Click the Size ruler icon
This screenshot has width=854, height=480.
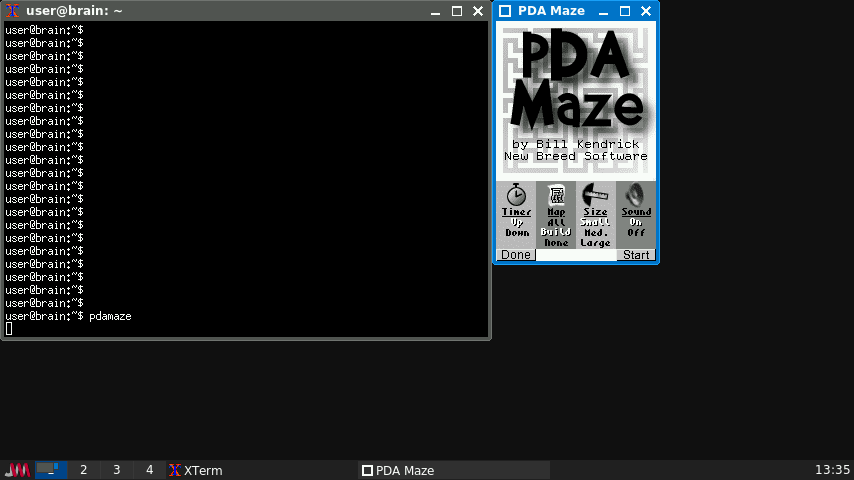(595, 194)
